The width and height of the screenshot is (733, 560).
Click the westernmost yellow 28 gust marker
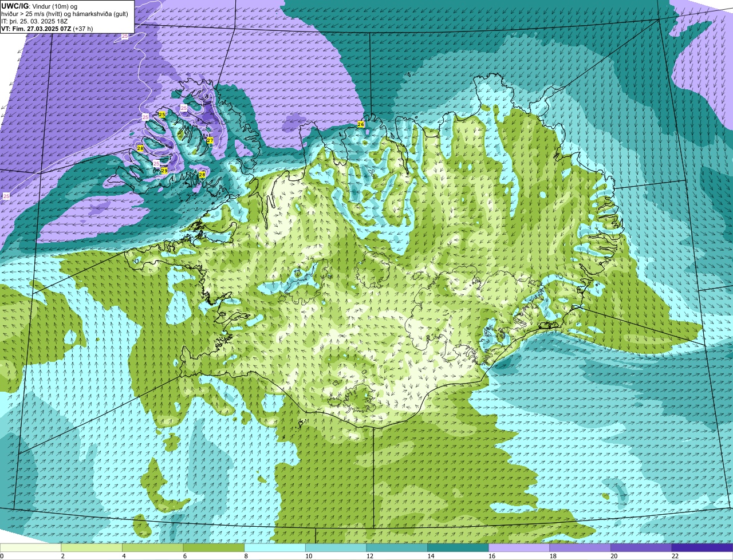(x=140, y=148)
